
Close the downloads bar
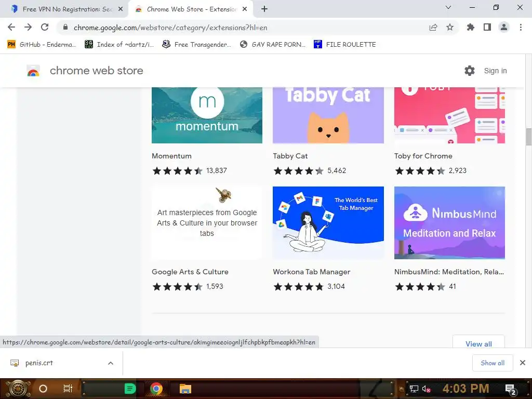pyautogui.click(x=523, y=363)
